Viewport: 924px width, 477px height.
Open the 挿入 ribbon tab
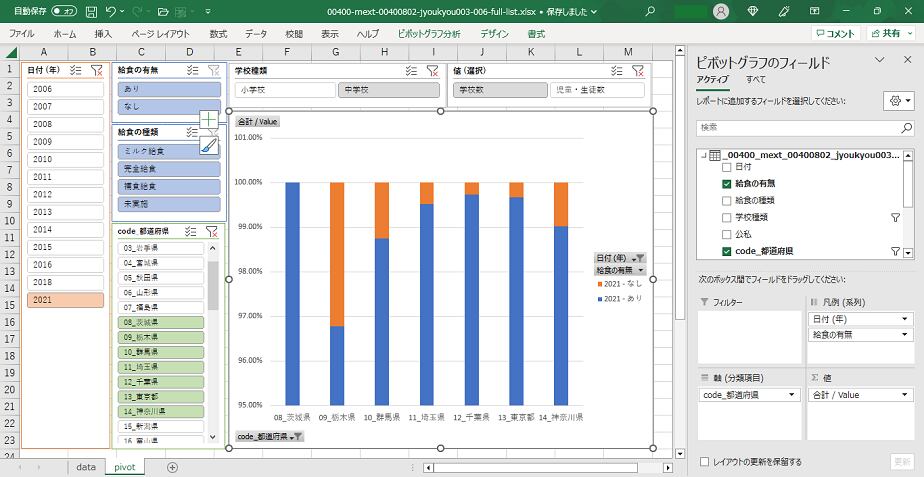click(103, 33)
